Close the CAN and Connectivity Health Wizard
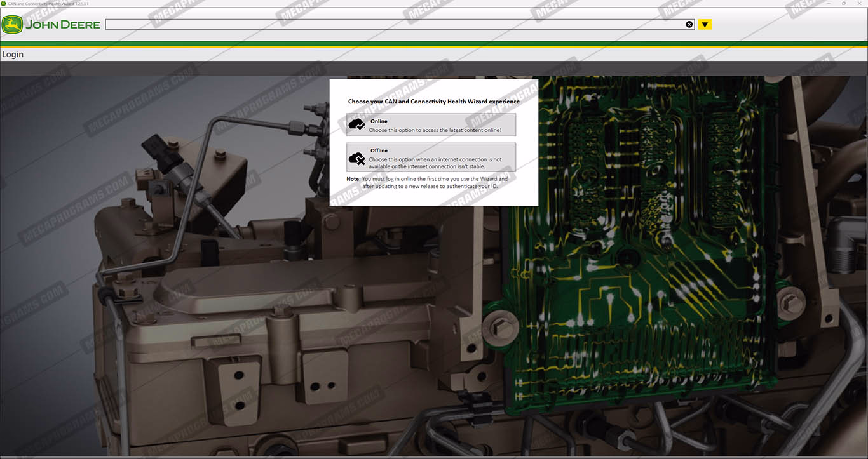This screenshot has height=459, width=868. (x=860, y=4)
